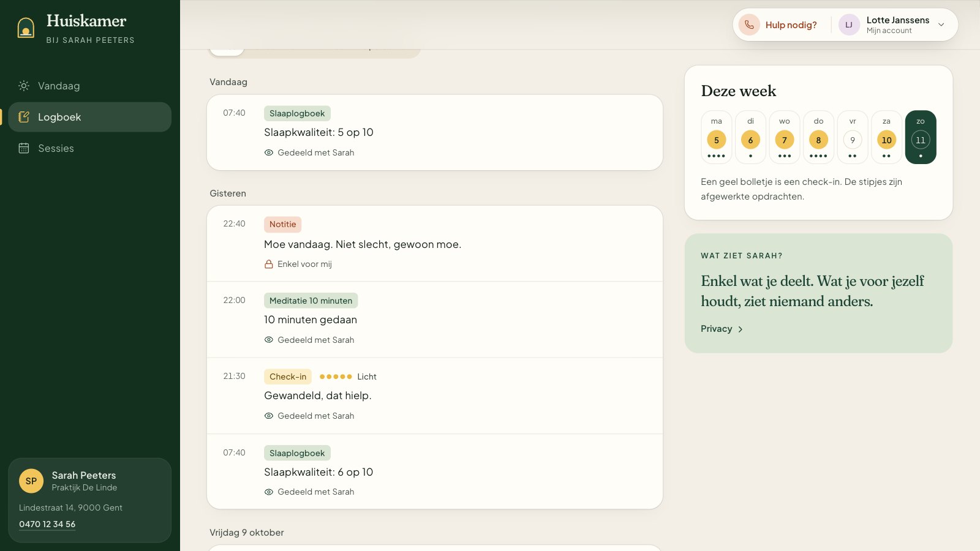Select Tuesday 6 in Deze week

[750, 137]
